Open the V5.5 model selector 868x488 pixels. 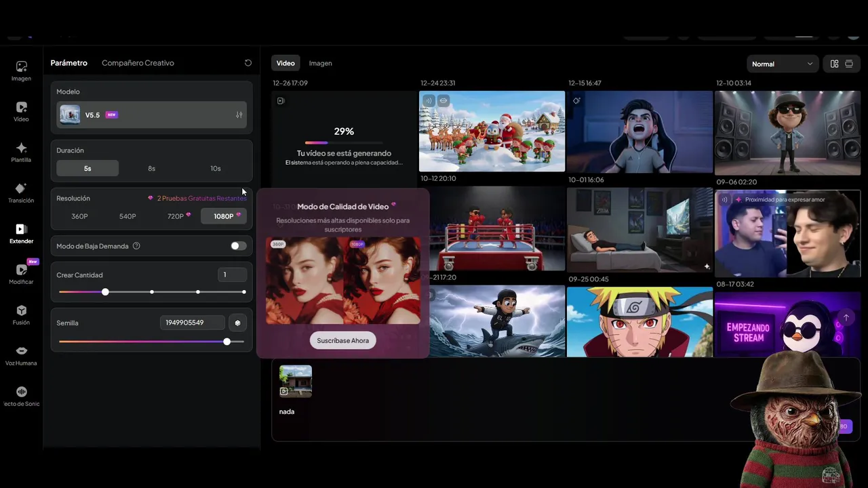(151, 115)
